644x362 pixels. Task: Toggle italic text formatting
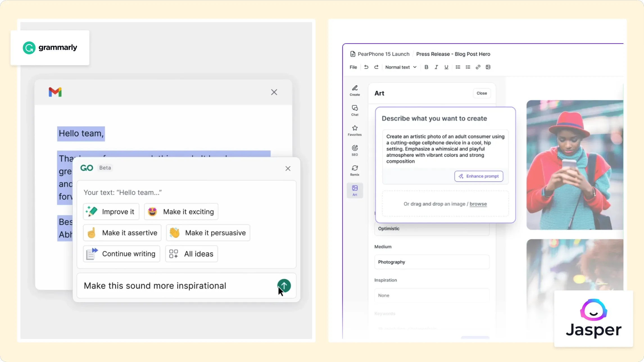(436, 67)
